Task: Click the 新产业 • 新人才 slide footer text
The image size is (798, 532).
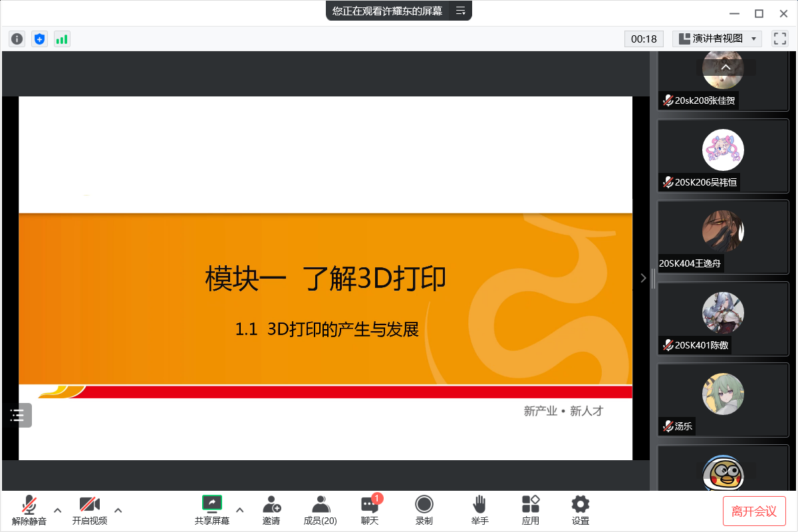Action: click(x=563, y=411)
